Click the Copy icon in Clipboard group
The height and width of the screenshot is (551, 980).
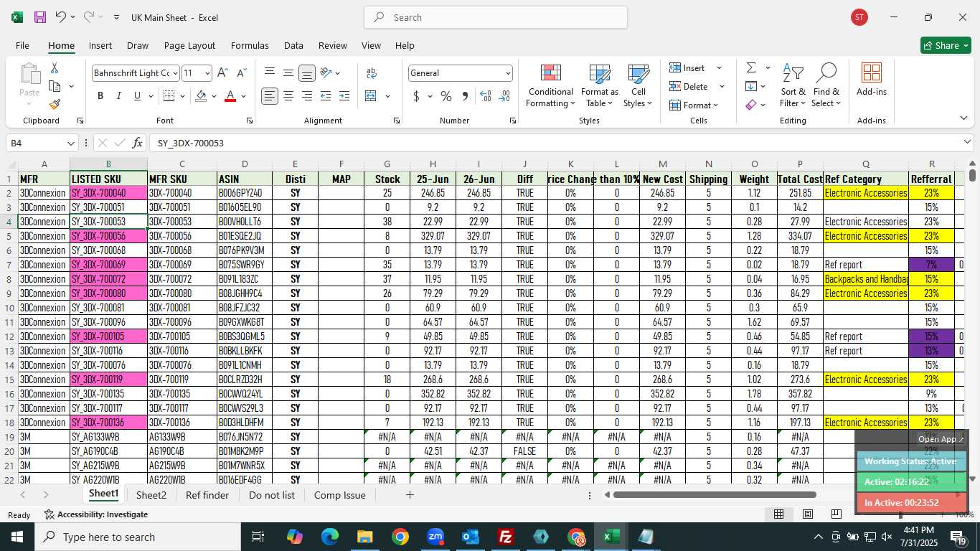coord(55,87)
